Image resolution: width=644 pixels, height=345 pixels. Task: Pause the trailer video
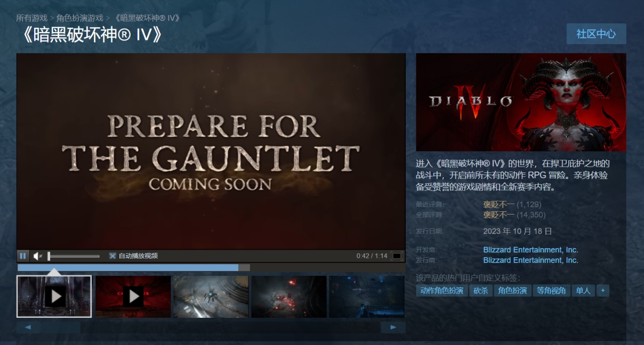pyautogui.click(x=23, y=256)
